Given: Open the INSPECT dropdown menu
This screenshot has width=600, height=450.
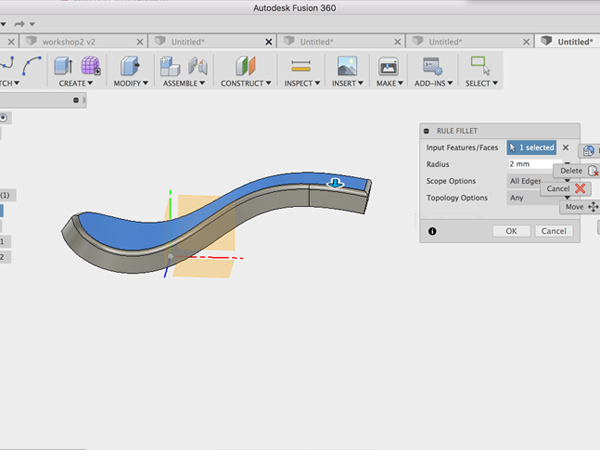Looking at the screenshot, I should (x=302, y=83).
